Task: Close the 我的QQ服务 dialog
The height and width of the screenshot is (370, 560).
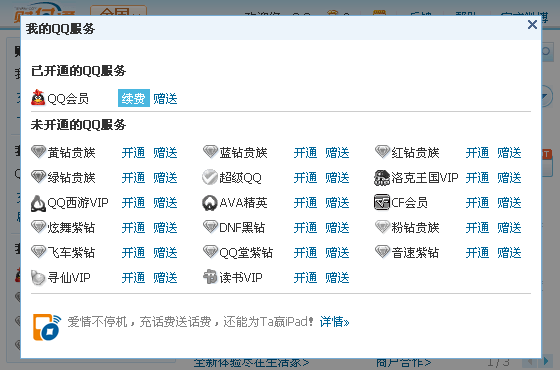Action: (x=532, y=25)
